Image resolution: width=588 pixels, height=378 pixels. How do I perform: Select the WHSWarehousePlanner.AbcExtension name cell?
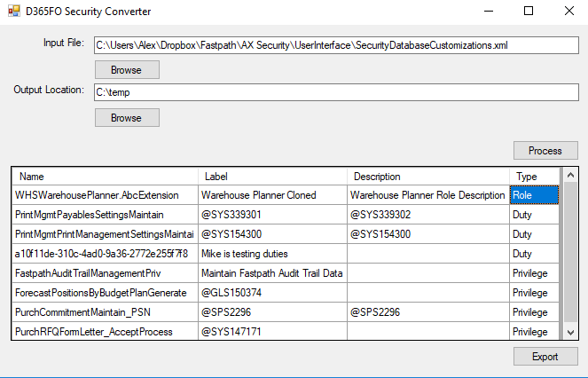click(105, 195)
